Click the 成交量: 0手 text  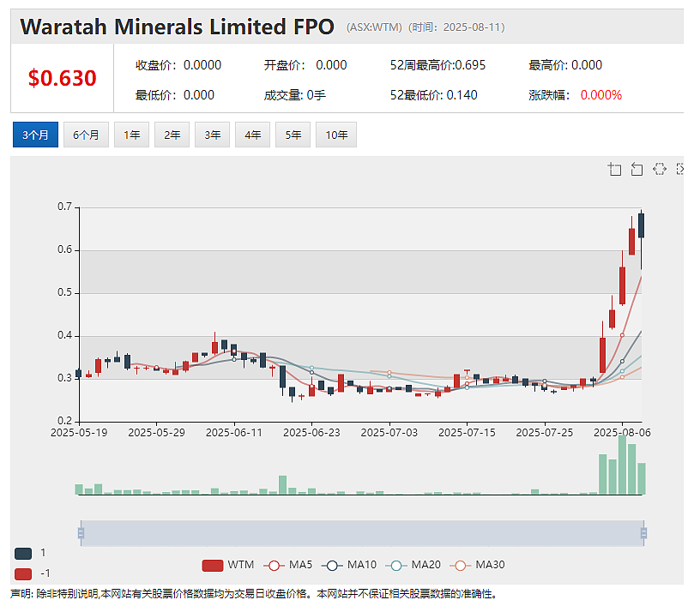point(294,95)
